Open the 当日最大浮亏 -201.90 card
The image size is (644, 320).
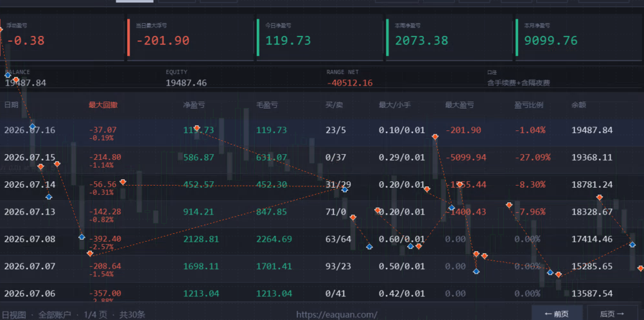[x=190, y=37]
